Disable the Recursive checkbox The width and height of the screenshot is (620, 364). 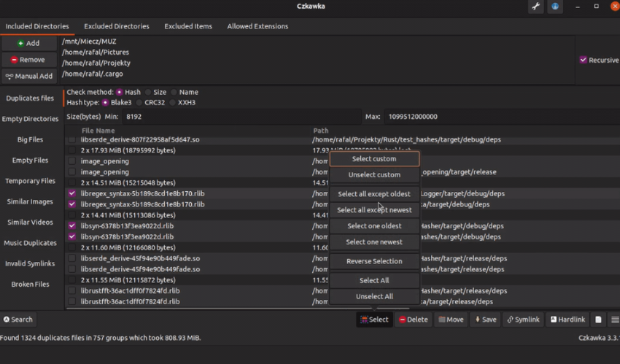coord(584,60)
